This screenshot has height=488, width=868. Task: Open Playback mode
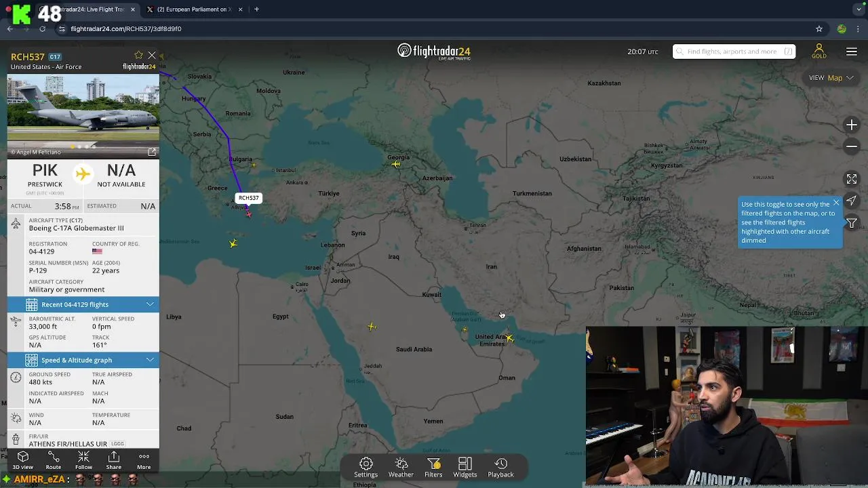coord(500,468)
